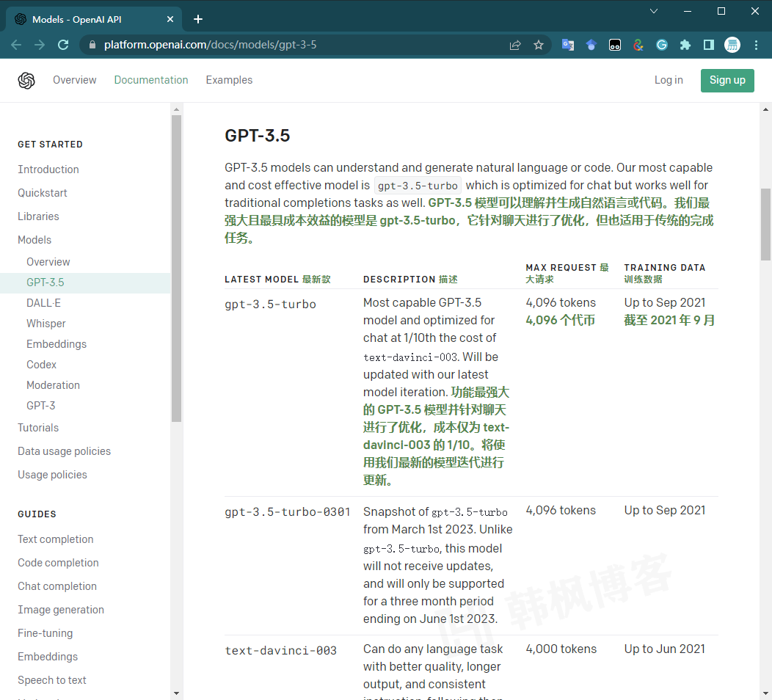Click the Grammarly extension icon

(661, 45)
